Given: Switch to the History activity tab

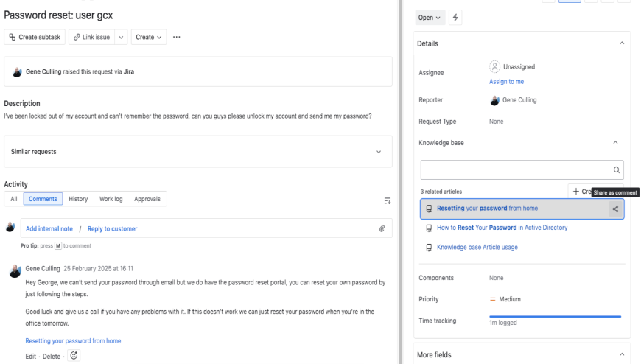Looking at the screenshot, I should click(x=78, y=199).
